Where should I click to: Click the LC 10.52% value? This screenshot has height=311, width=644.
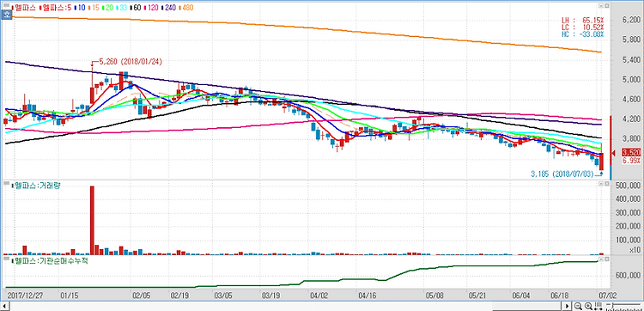point(583,27)
